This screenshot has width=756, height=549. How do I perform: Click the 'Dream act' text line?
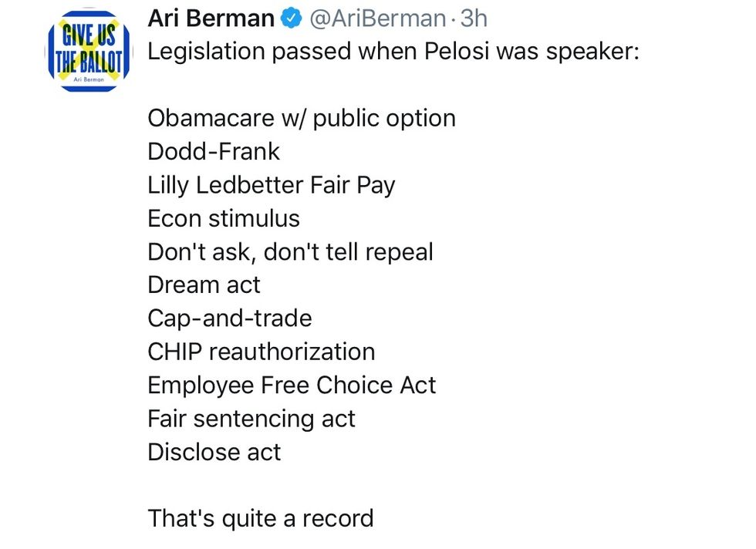(x=204, y=285)
